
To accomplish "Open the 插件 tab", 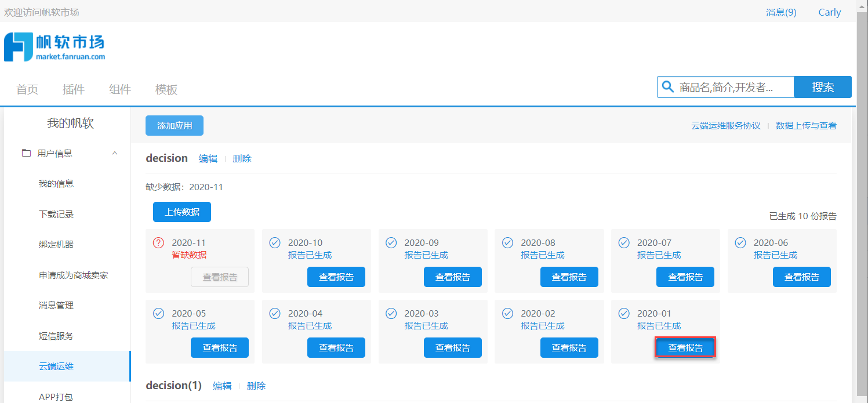I will (x=74, y=89).
